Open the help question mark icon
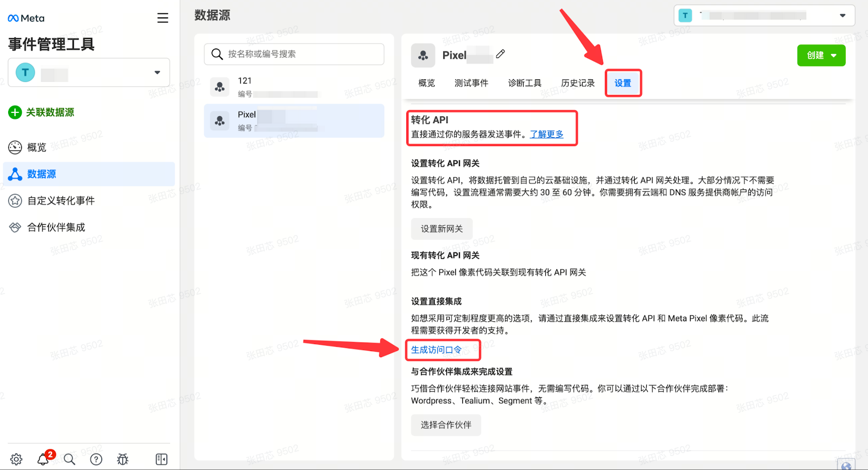 tap(96, 459)
